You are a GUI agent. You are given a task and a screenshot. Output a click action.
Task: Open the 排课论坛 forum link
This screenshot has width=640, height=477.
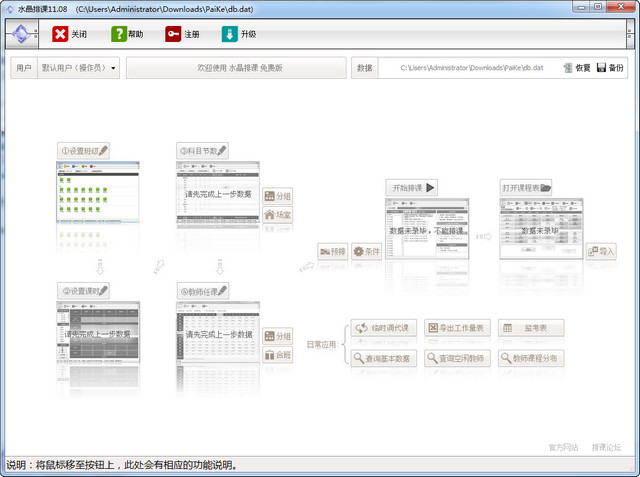pyautogui.click(x=606, y=447)
